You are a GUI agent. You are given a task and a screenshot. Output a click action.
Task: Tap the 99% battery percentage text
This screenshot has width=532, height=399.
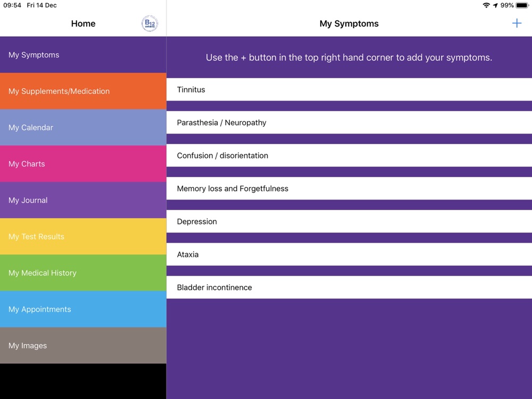point(507,5)
